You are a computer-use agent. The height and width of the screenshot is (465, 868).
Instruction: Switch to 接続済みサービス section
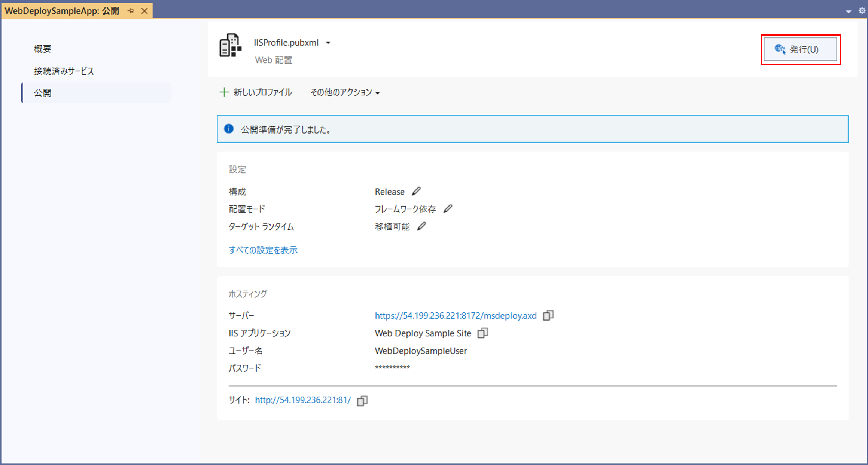64,71
